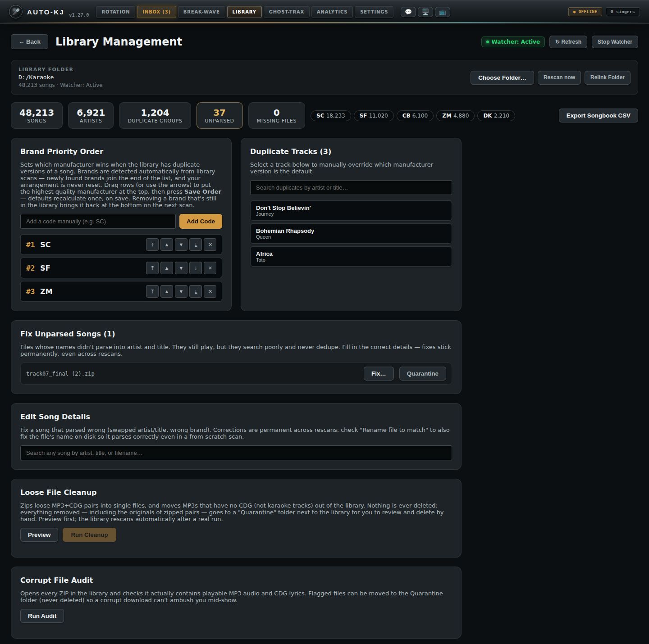Stop the library watcher
Screen dimensions: 649x644
click(x=615, y=42)
